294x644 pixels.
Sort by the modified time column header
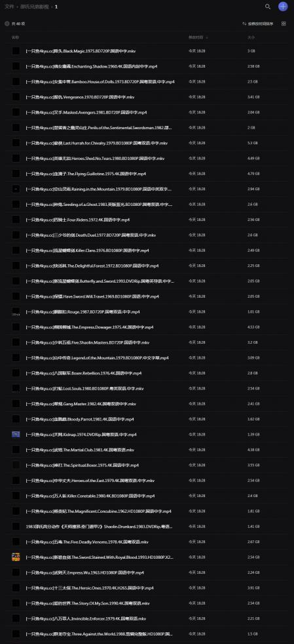coord(198,37)
